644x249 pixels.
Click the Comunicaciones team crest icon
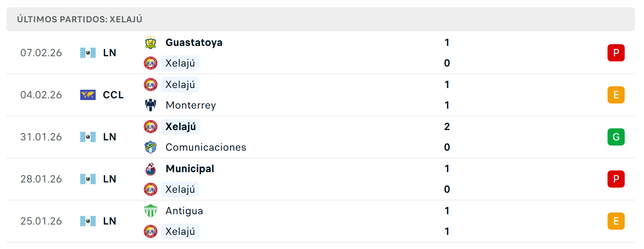pos(151,147)
